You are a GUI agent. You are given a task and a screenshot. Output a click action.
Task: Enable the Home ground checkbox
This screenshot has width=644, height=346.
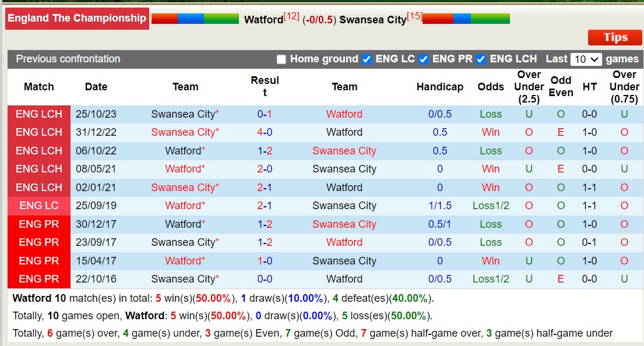281,59
